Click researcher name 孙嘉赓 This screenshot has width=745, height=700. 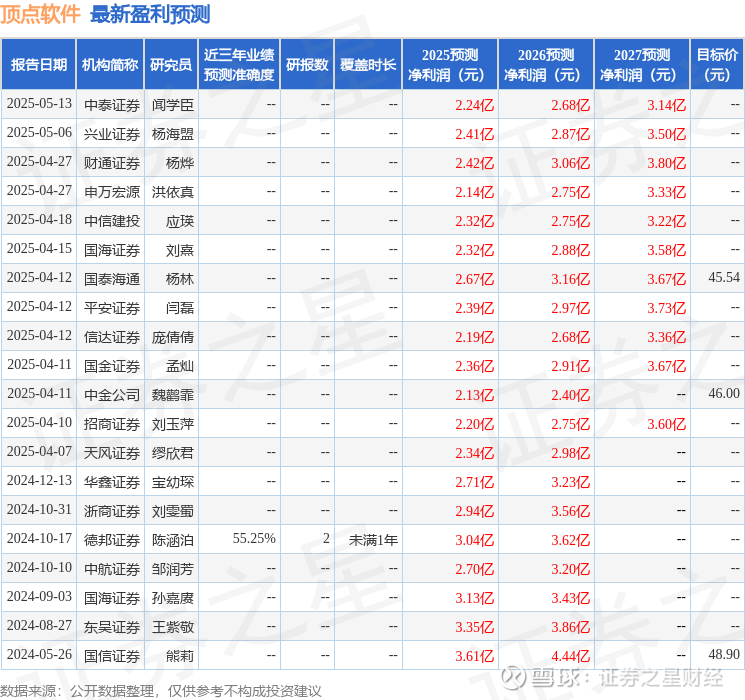pyautogui.click(x=173, y=598)
